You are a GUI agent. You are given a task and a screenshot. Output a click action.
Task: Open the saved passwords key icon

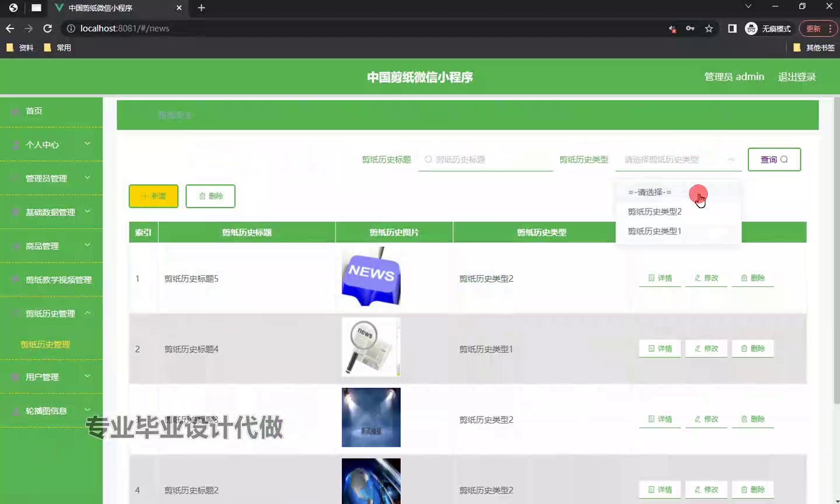(690, 28)
